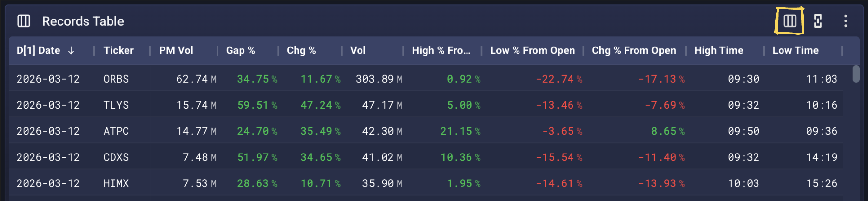The width and height of the screenshot is (868, 201).
Task: Open the highlighted column settings icon
Action: click(x=789, y=21)
